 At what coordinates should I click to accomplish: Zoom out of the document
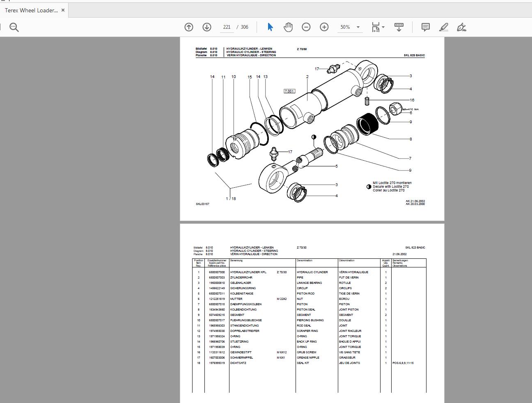pyautogui.click(x=306, y=27)
